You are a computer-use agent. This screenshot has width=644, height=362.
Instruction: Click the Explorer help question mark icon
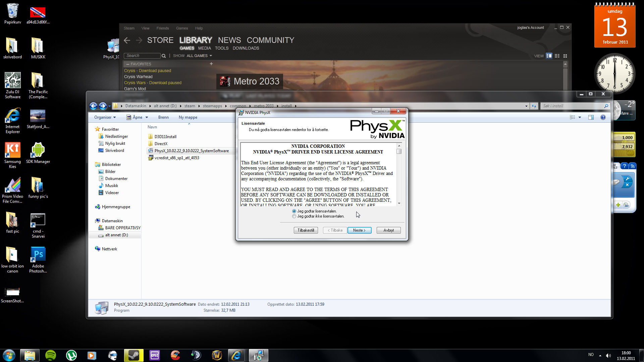click(603, 117)
